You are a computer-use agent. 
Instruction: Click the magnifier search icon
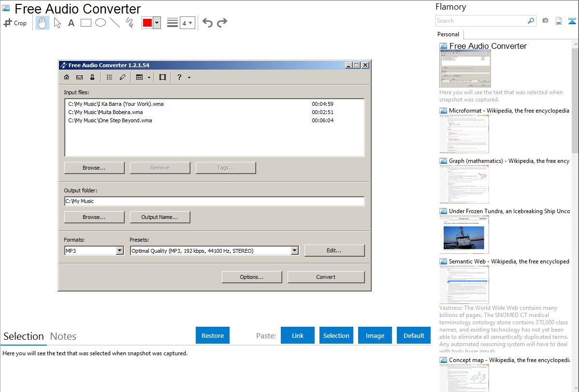[531, 21]
